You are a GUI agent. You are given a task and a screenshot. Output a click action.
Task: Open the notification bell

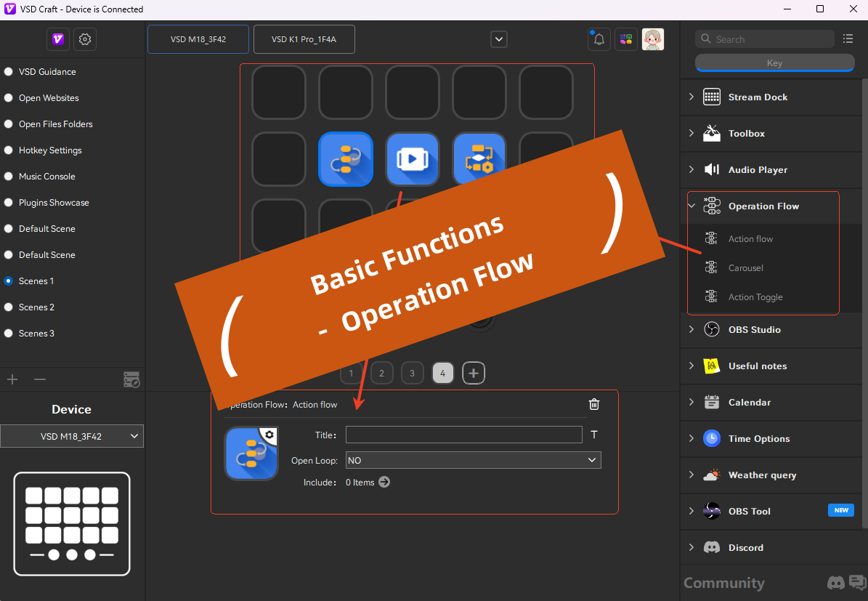pyautogui.click(x=599, y=39)
